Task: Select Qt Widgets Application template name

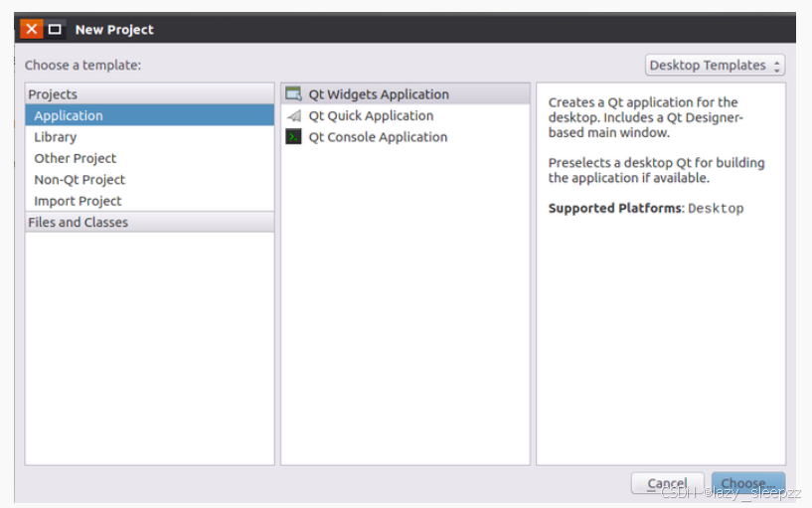Action: tap(379, 94)
